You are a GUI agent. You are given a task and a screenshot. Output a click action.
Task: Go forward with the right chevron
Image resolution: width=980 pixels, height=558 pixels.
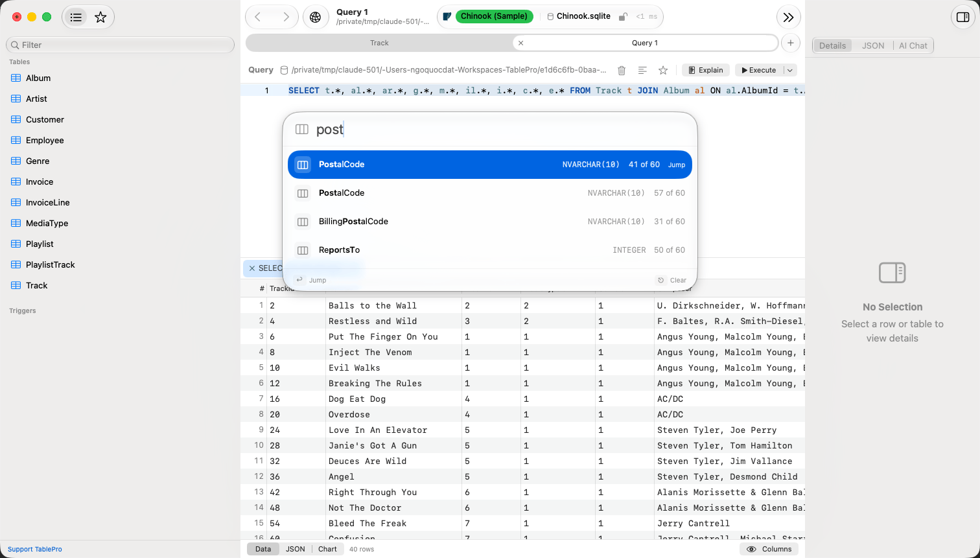coord(286,17)
